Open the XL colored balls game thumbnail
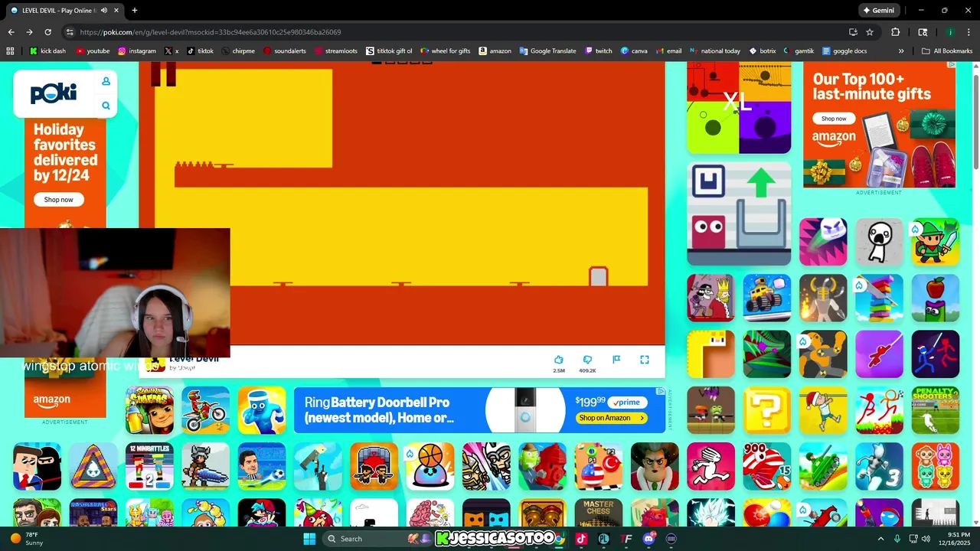The width and height of the screenshot is (980, 551). (739, 108)
